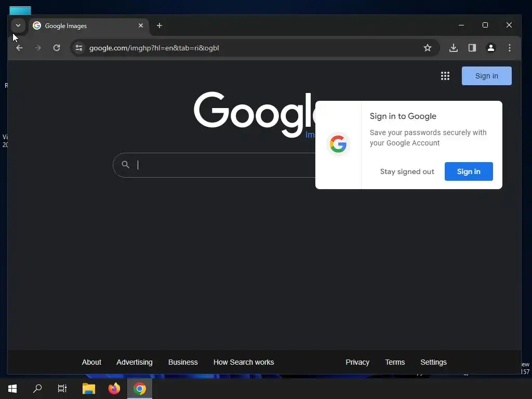Open Chrome profile avatar menu

point(490,48)
